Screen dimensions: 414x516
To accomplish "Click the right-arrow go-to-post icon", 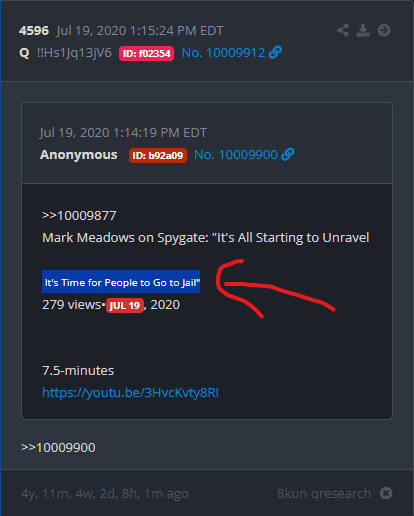I will click(x=384, y=30).
